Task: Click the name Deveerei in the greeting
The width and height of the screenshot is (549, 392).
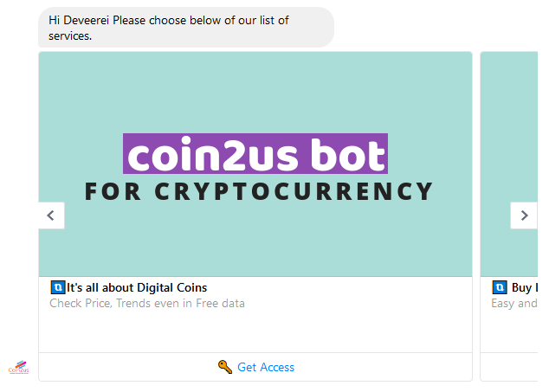Action: pos(89,20)
